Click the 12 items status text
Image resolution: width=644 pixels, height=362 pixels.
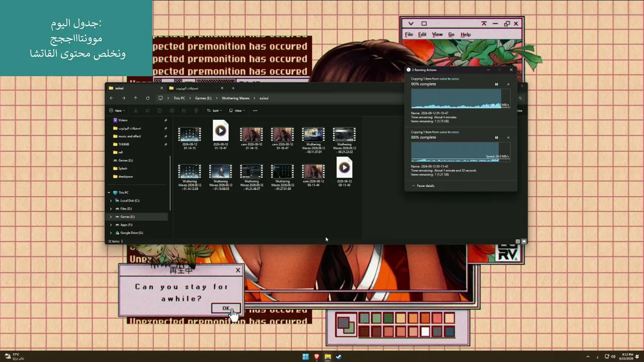(114, 241)
